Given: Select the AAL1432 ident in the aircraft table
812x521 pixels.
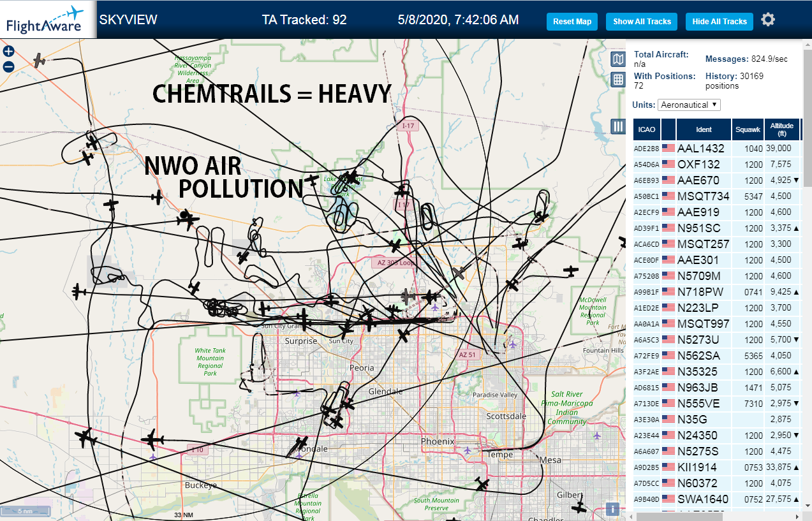Looking at the screenshot, I should click(x=701, y=148).
